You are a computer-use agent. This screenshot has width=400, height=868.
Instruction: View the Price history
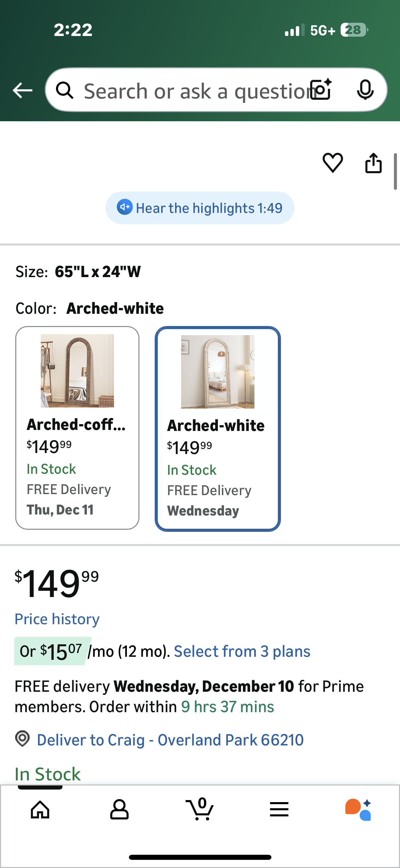click(57, 619)
